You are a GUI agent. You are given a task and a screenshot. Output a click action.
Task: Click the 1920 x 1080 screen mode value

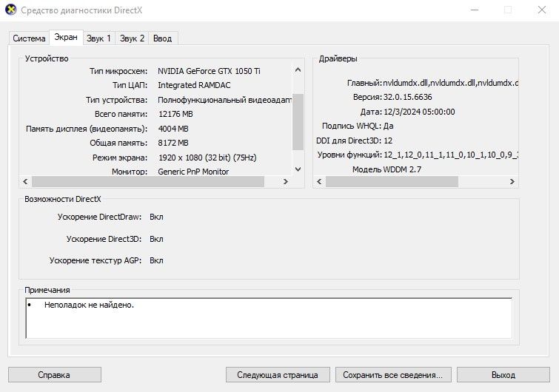click(207, 158)
